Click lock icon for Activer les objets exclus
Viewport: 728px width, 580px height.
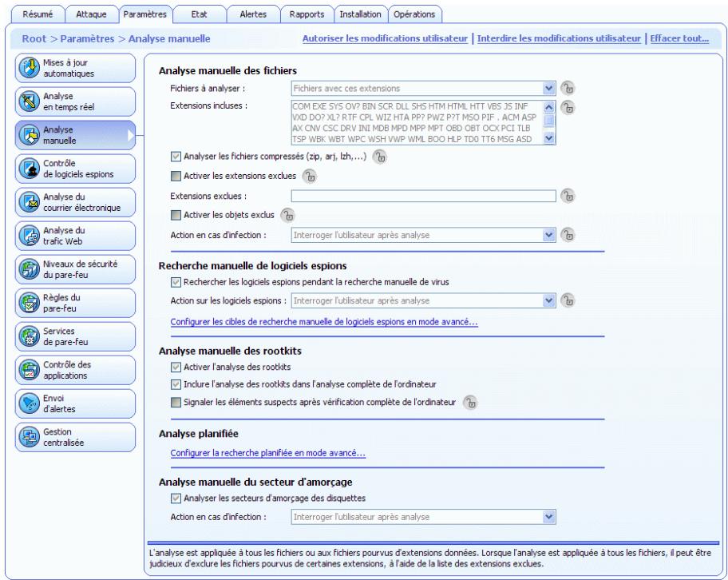288,215
